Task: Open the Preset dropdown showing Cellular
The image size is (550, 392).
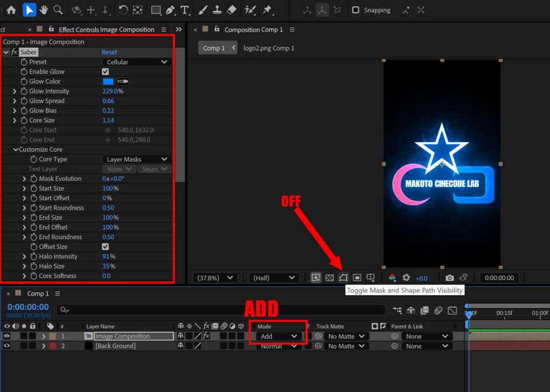Action: [x=136, y=62]
